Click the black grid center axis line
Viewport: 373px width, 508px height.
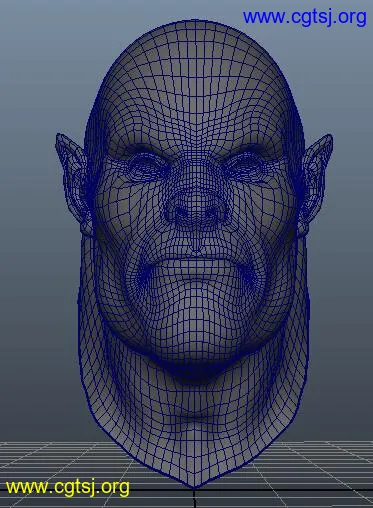194,499
